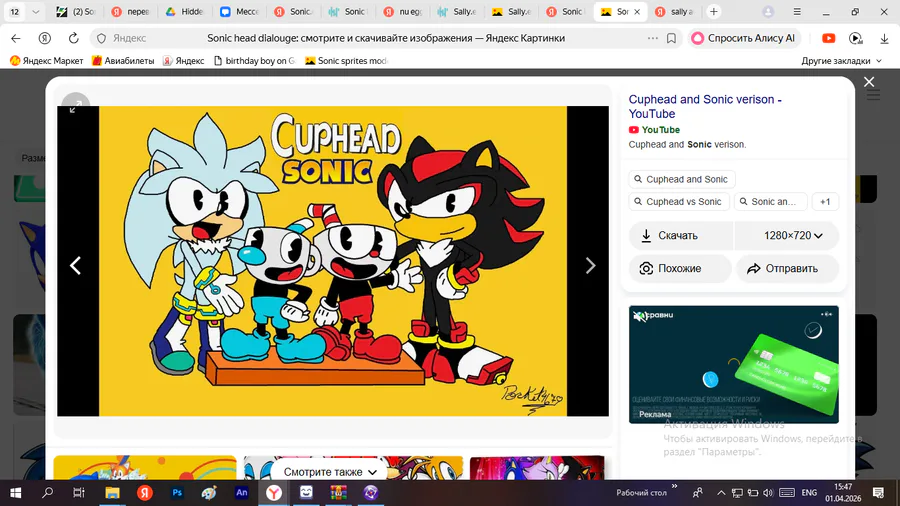Click main Cuphead Sonic image
The width and height of the screenshot is (900, 506).
tap(333, 261)
